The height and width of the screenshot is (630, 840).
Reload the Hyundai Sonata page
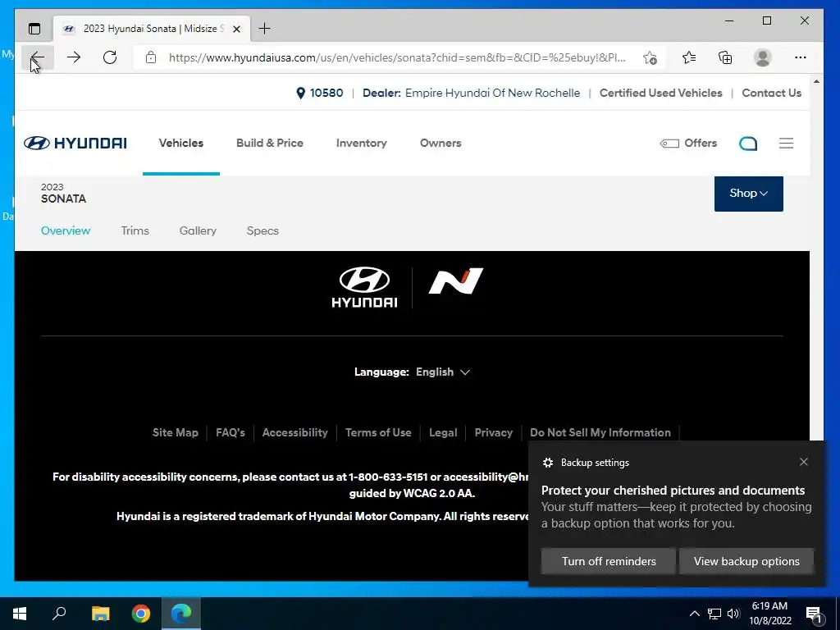click(110, 57)
